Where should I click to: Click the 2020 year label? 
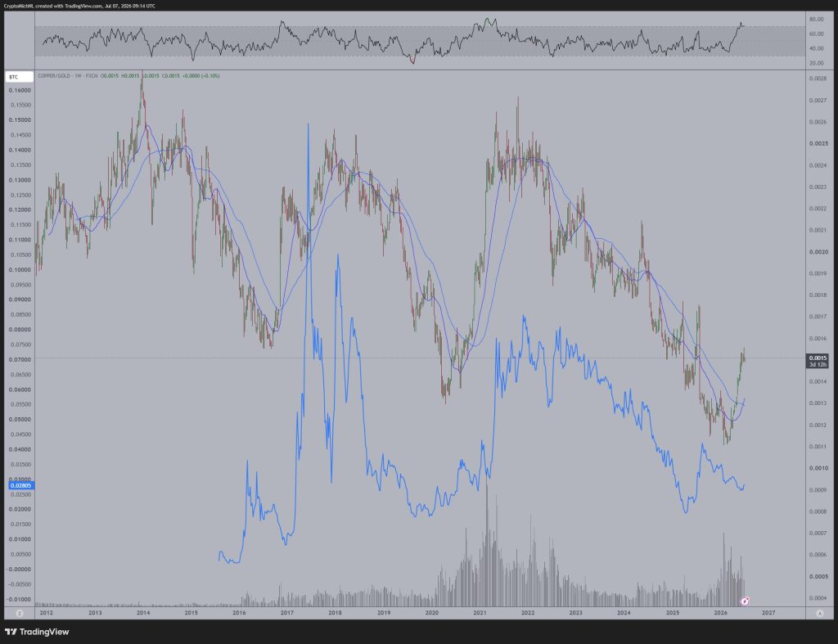click(x=432, y=613)
